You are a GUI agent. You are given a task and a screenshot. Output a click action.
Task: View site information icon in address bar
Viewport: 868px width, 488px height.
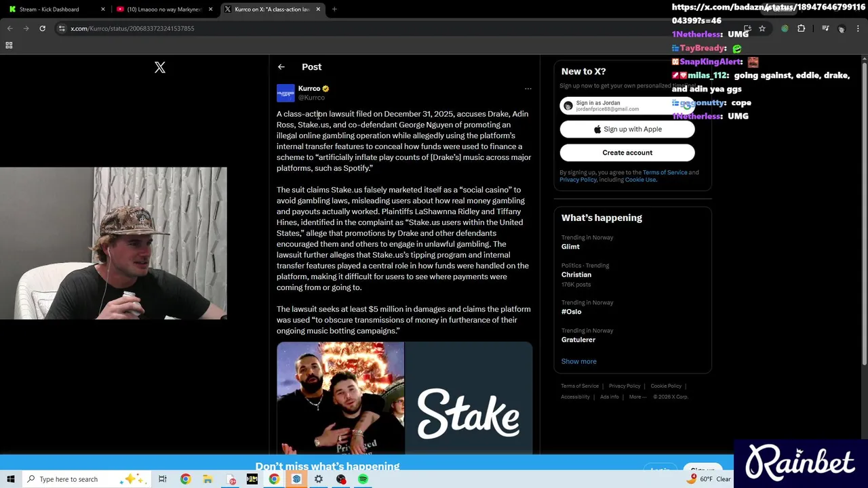coord(62,28)
